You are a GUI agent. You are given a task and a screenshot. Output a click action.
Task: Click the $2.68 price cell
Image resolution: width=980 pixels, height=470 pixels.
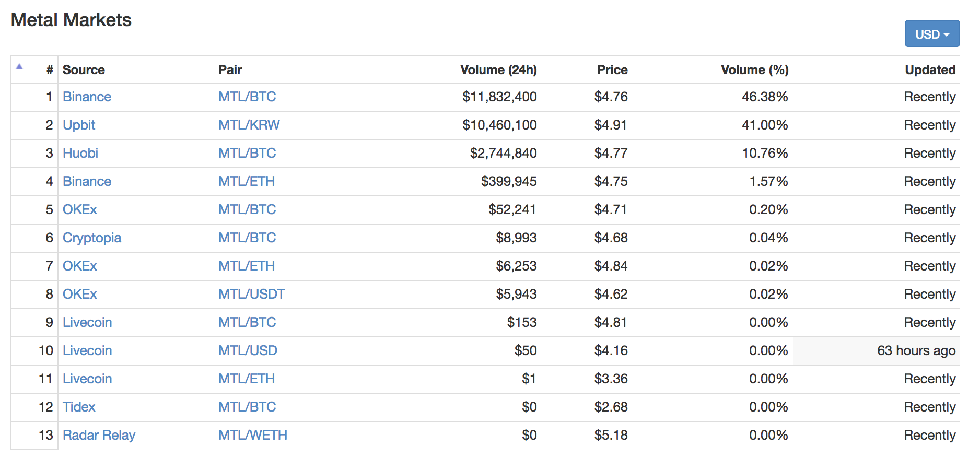611,407
